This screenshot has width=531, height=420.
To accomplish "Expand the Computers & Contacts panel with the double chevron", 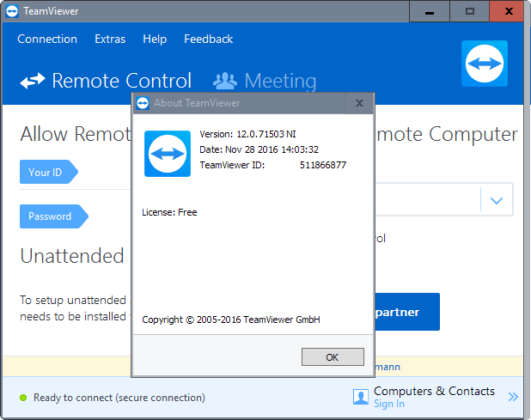I will pyautogui.click(x=513, y=397).
